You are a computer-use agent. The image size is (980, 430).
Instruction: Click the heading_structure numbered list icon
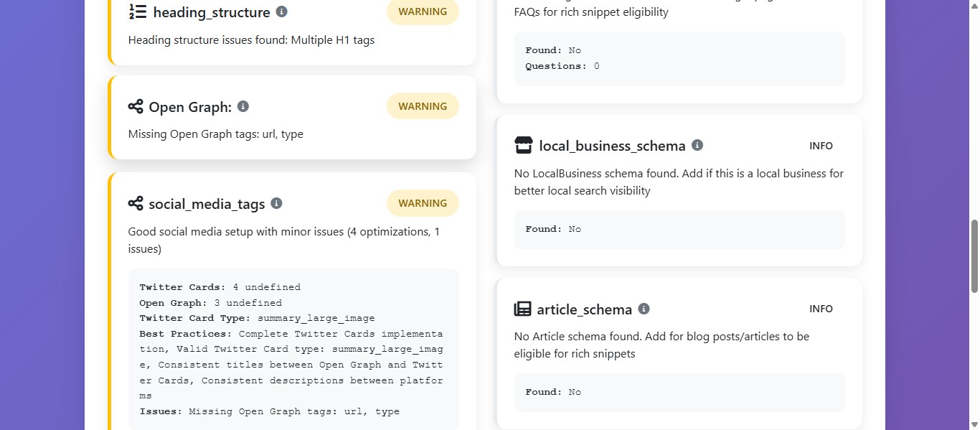point(138,11)
